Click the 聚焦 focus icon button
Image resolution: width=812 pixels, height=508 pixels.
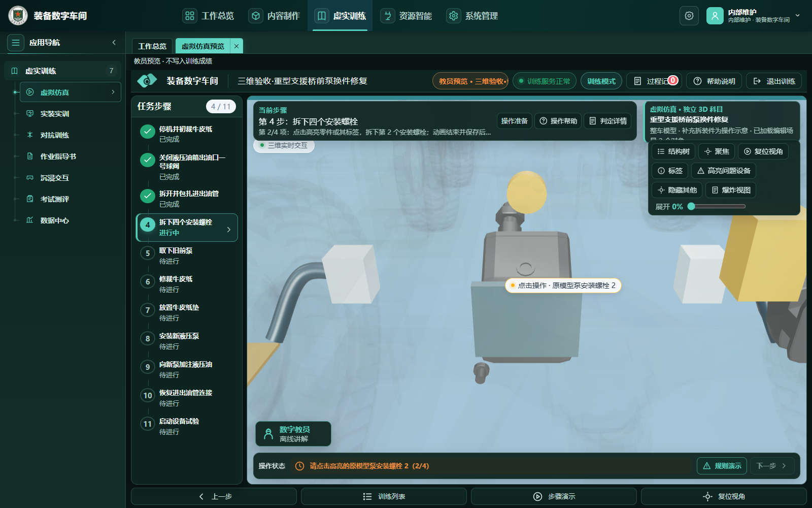(x=716, y=151)
